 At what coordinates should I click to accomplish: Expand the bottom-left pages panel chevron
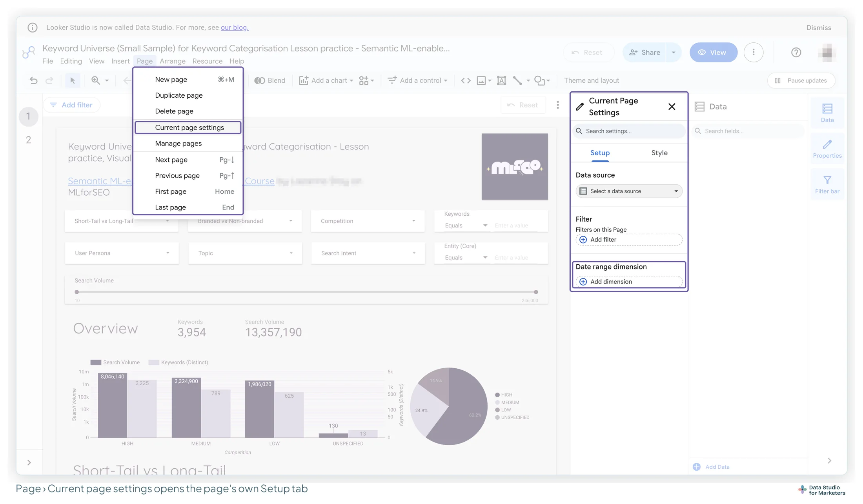click(x=29, y=462)
